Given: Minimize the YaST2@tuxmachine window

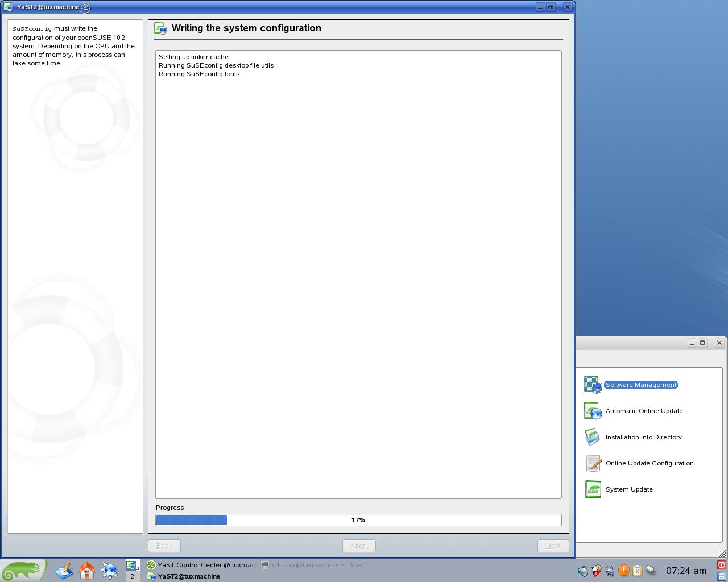Looking at the screenshot, I should point(540,7).
